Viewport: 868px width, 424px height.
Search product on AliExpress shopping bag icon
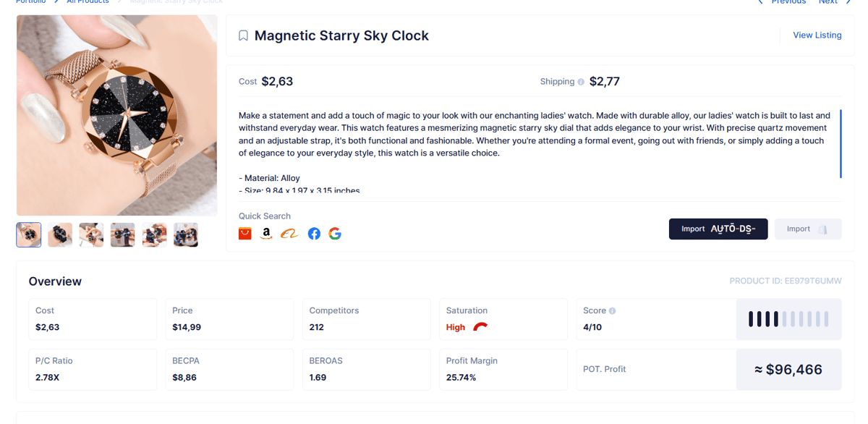(x=245, y=233)
